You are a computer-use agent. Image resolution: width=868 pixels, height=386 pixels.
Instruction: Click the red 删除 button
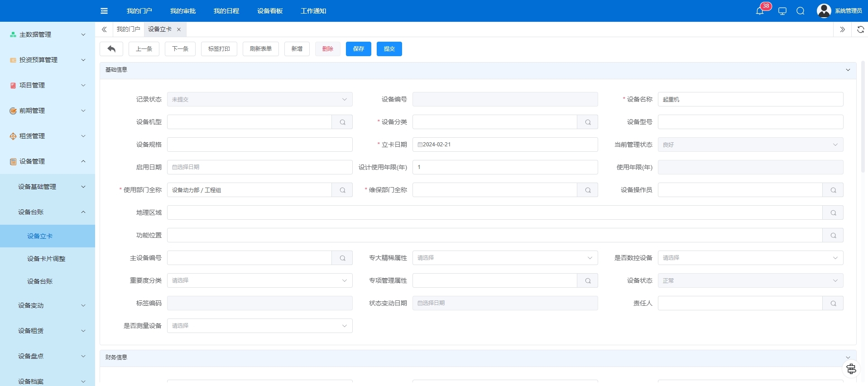pos(328,49)
